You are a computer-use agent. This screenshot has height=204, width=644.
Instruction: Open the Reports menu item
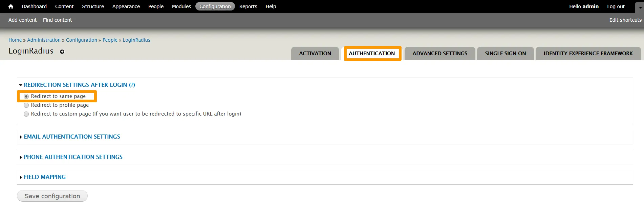[248, 6]
